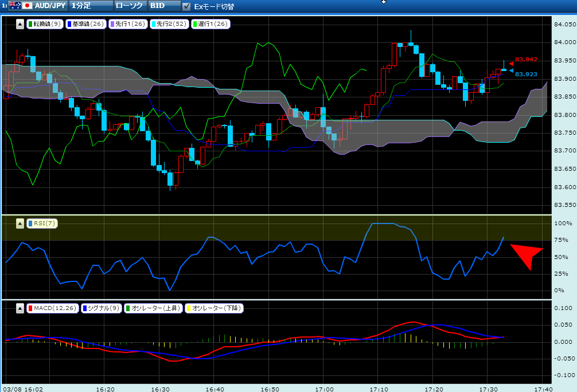The width and height of the screenshot is (577, 392).
Task: Click the 03/08 16:02 time label
Action: click(x=23, y=389)
